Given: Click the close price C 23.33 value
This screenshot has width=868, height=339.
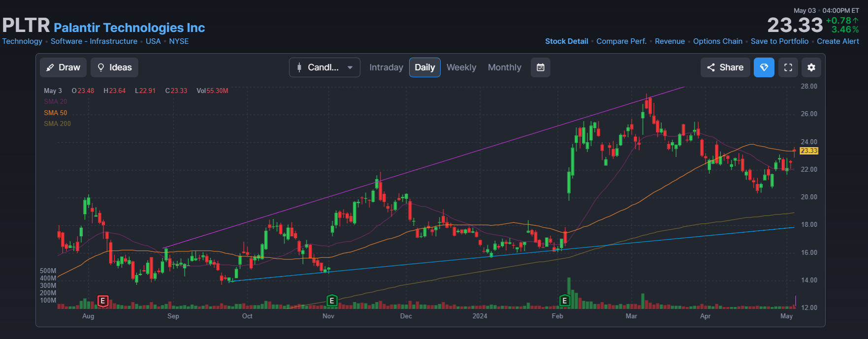Looking at the screenshot, I should tap(176, 91).
